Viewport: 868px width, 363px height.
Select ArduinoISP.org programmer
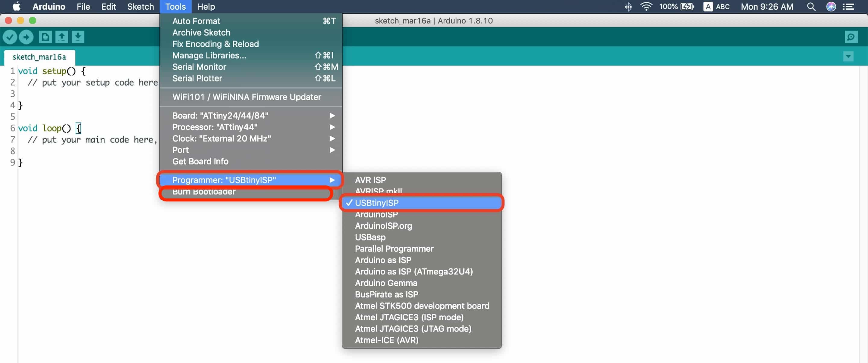(422, 226)
